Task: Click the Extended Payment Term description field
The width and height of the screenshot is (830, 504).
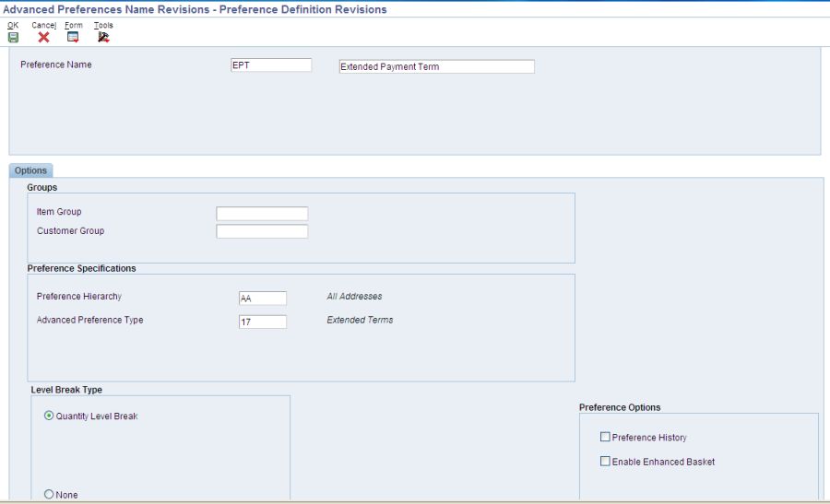Action: point(437,66)
